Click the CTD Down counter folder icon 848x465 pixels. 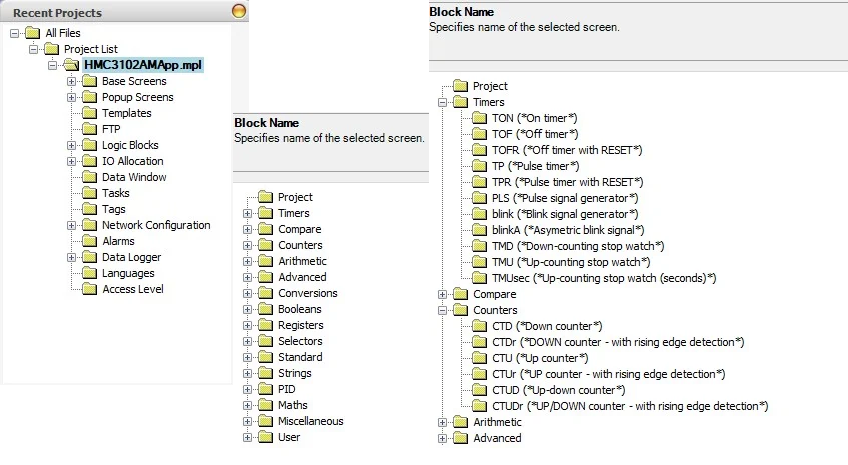[479, 326]
